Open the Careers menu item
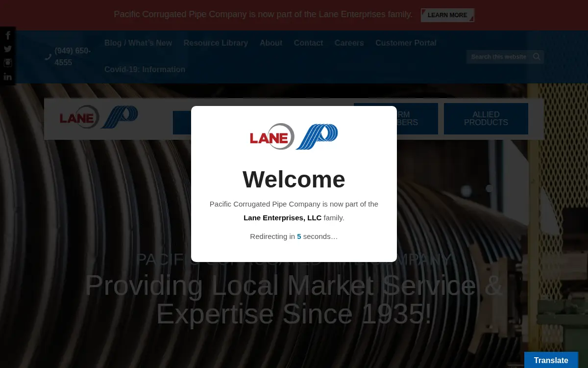Screen dimensions: 588x368 349,43
